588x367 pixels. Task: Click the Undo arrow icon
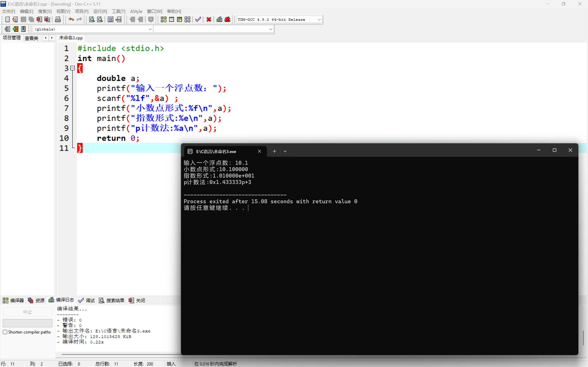71,19
